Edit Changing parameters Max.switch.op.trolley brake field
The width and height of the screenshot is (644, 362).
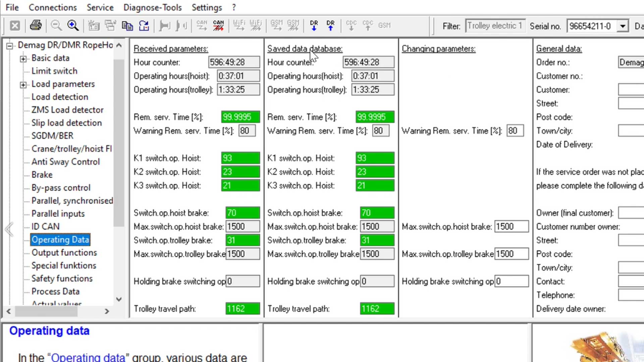pos(512,254)
